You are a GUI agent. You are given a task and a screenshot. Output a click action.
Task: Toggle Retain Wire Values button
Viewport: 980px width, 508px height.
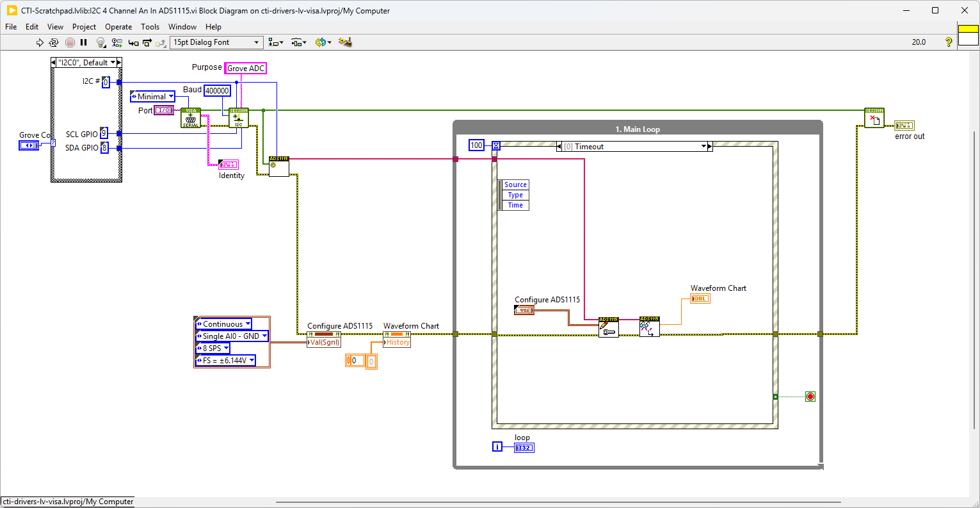point(116,42)
